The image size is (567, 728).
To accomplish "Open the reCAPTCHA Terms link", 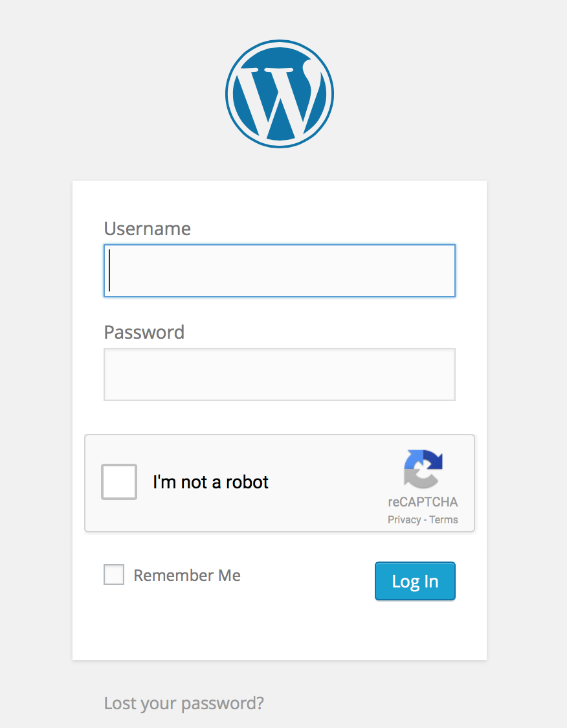I will (x=443, y=519).
